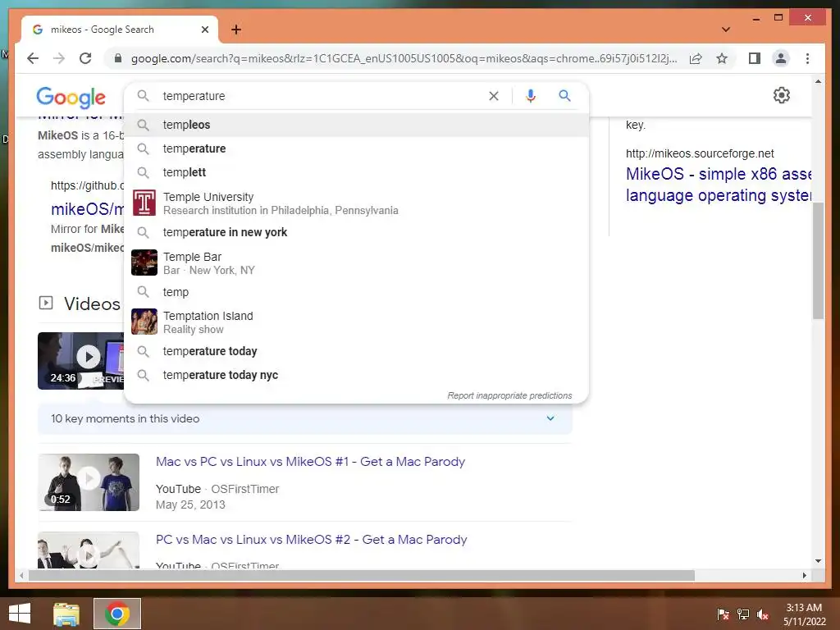
Task: Open Chrome three-dot menu
Action: [807, 58]
